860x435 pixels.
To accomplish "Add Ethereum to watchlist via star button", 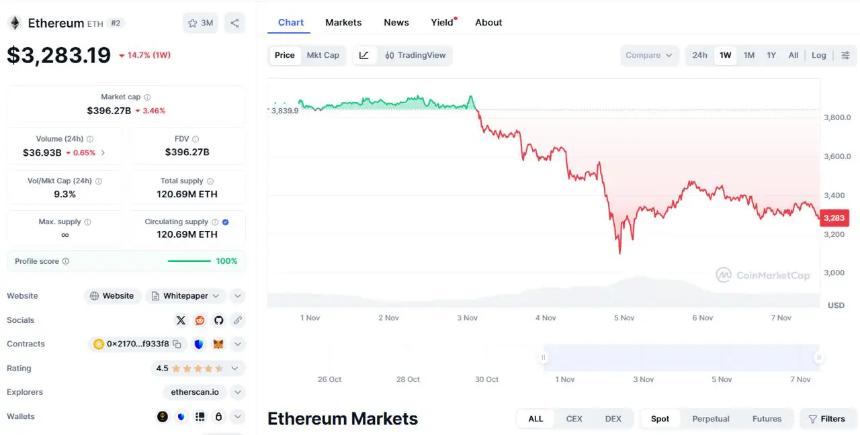I will click(200, 22).
